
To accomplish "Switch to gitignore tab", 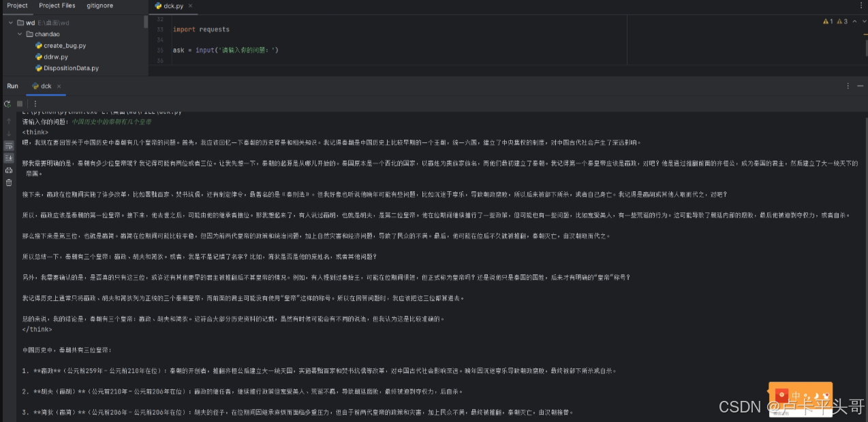I will (x=100, y=5).
